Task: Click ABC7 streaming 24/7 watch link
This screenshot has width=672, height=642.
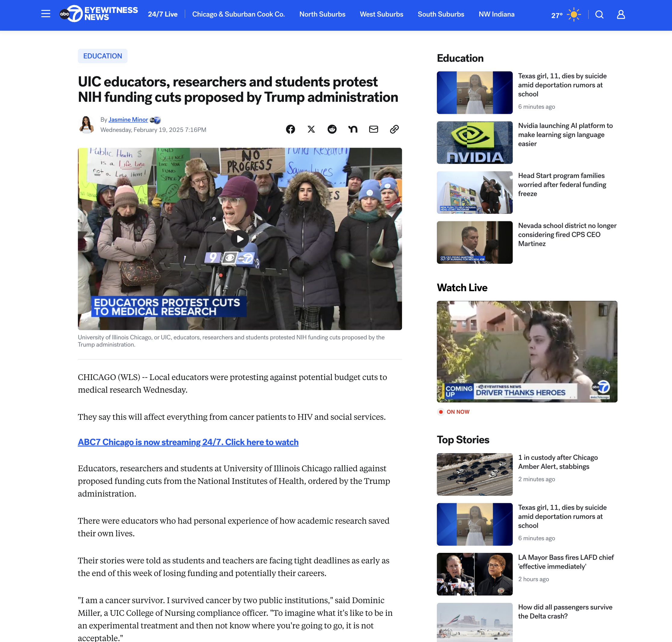Action: (188, 442)
